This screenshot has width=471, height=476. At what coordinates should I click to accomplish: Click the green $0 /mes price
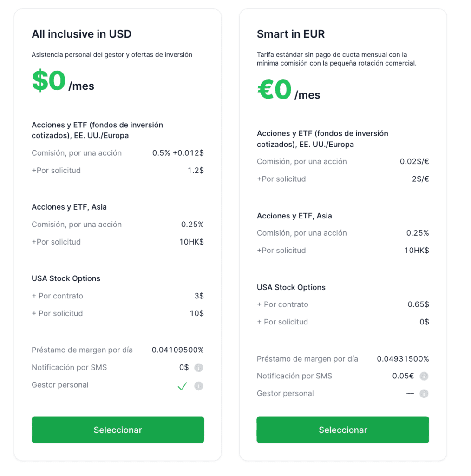63,82
